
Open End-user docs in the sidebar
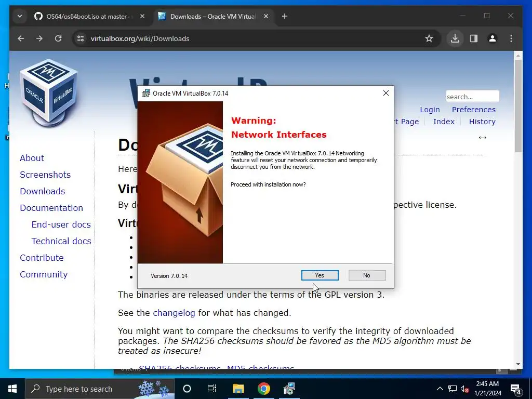point(61,224)
